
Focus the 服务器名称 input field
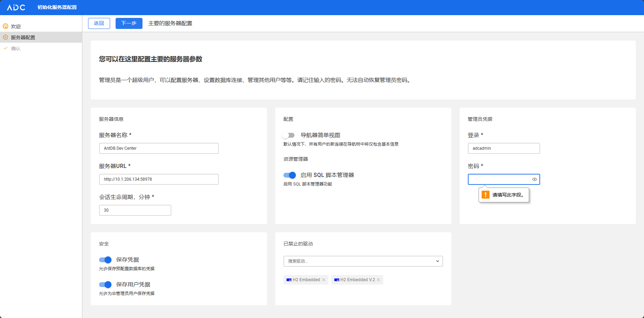(159, 148)
